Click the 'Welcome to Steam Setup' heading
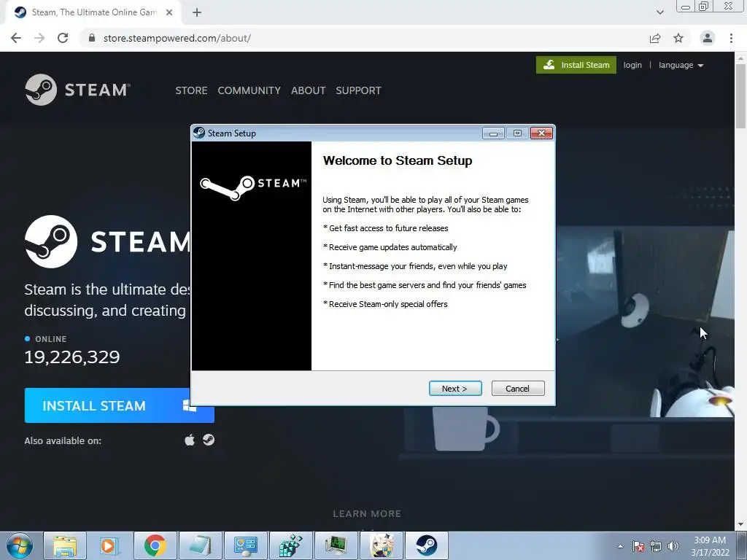The image size is (747, 560). point(398,160)
